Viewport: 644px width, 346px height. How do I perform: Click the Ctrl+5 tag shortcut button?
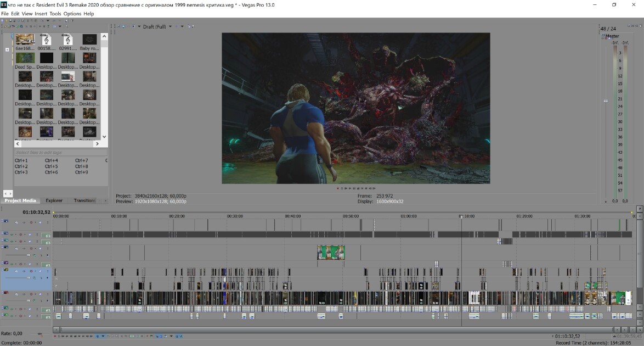(x=52, y=166)
